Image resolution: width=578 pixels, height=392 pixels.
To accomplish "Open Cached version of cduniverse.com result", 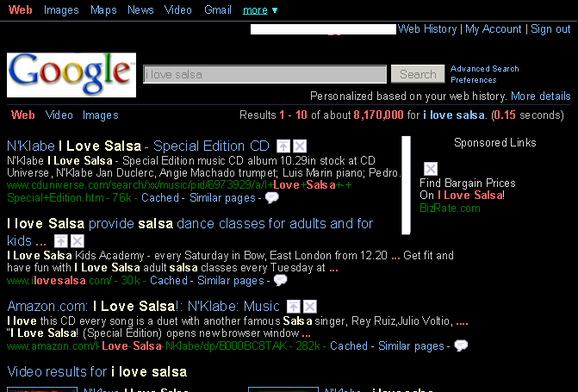I will tap(160, 197).
